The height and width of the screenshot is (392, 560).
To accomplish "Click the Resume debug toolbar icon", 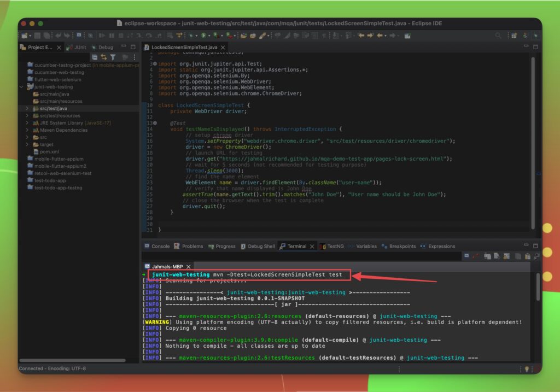I will click(102, 36).
